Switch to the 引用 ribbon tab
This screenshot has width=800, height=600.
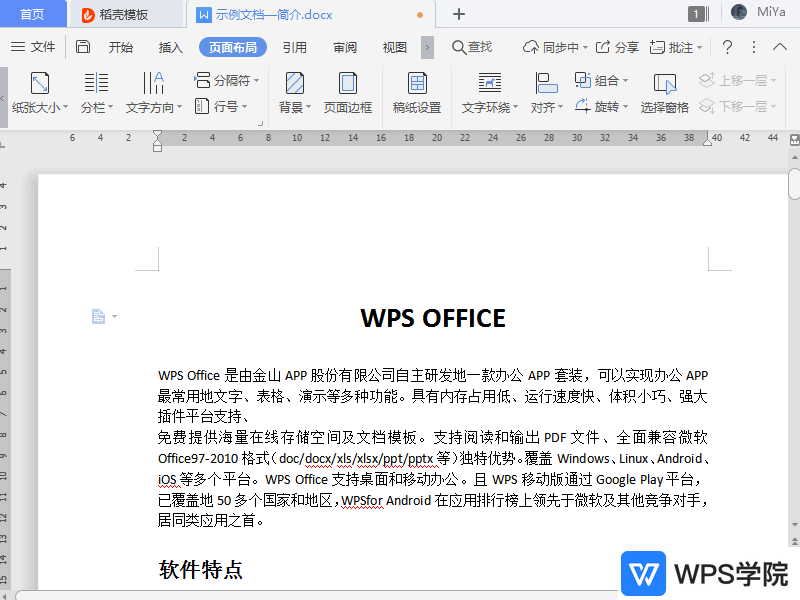point(295,46)
